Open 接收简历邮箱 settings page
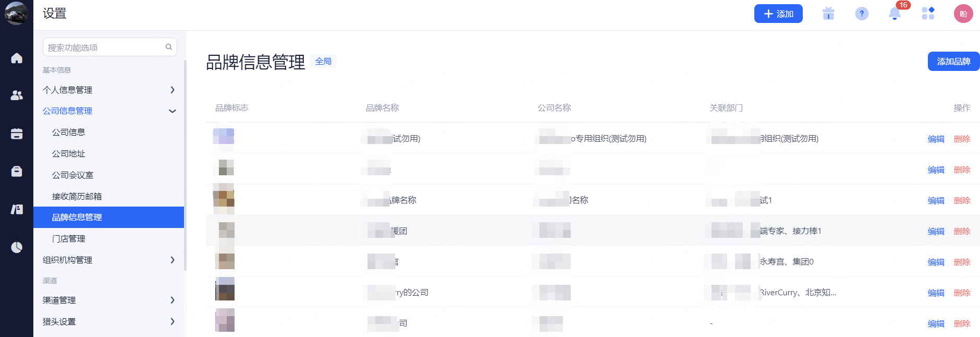Screen dimensions: 980x337 click(77, 196)
